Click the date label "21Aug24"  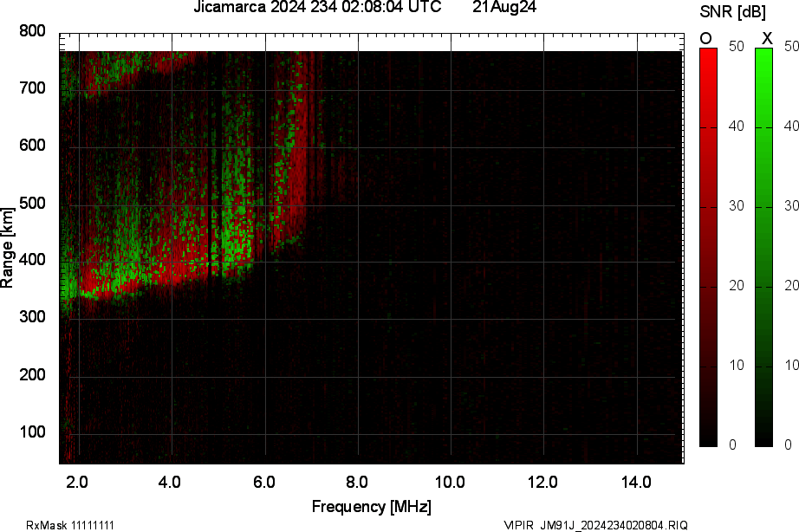tap(504, 7)
